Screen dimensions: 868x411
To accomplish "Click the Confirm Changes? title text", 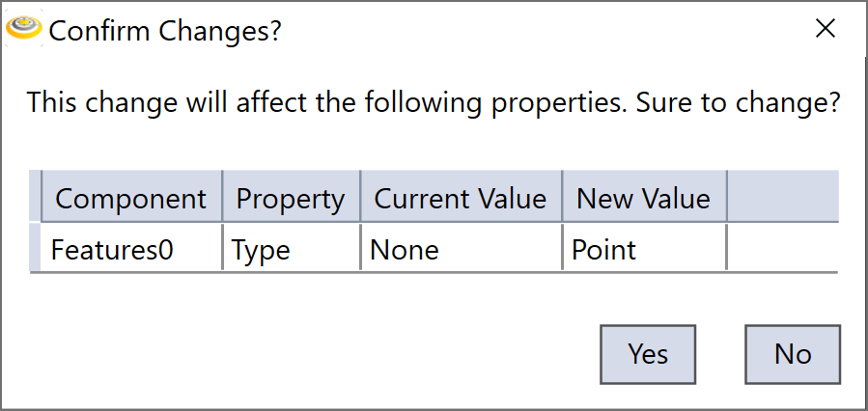I will coord(165,31).
